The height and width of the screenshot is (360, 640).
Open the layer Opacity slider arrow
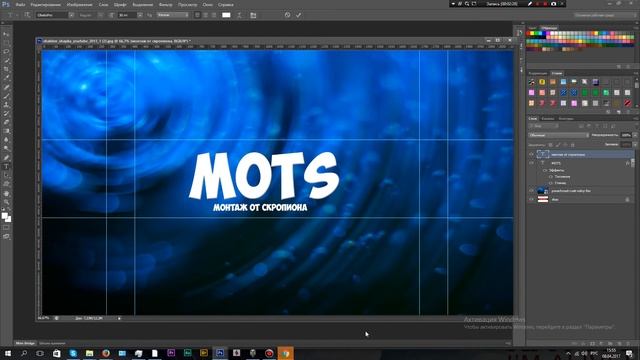(x=635, y=135)
